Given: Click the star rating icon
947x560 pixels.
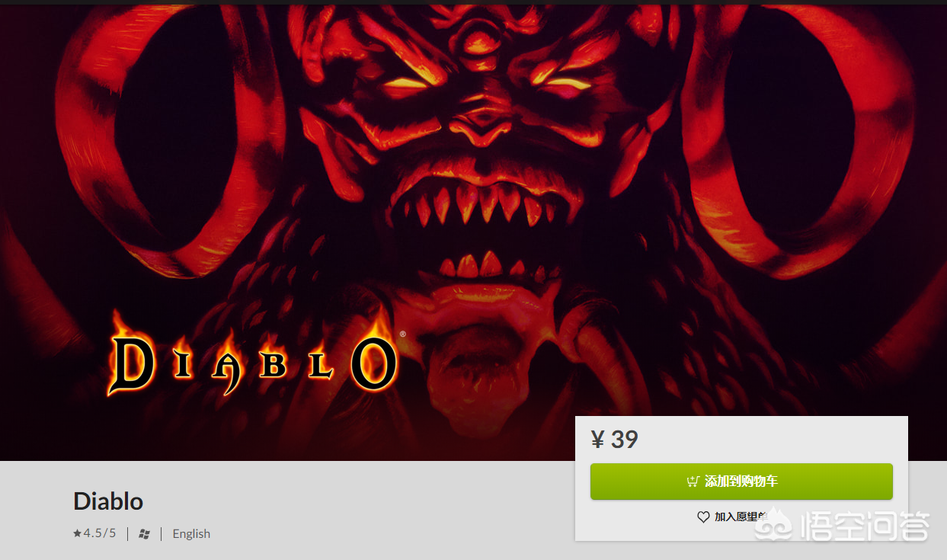Looking at the screenshot, I should pyautogui.click(x=77, y=533).
